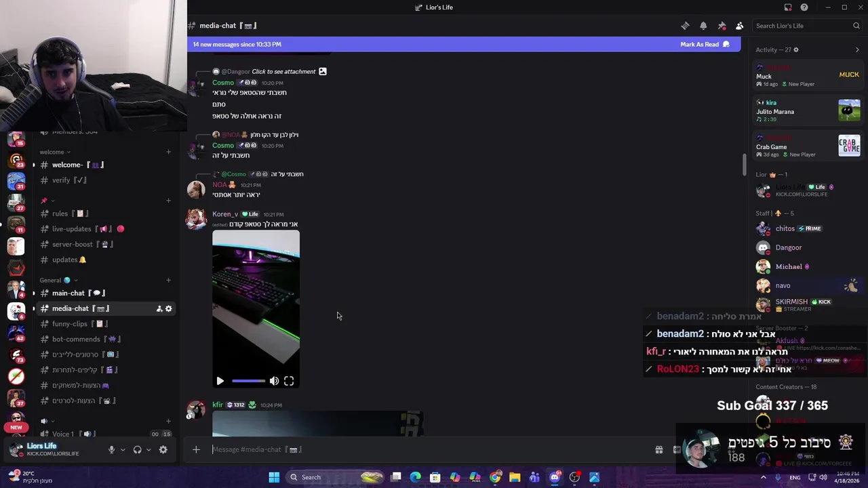Wave at navo using wave icon

click(851, 285)
